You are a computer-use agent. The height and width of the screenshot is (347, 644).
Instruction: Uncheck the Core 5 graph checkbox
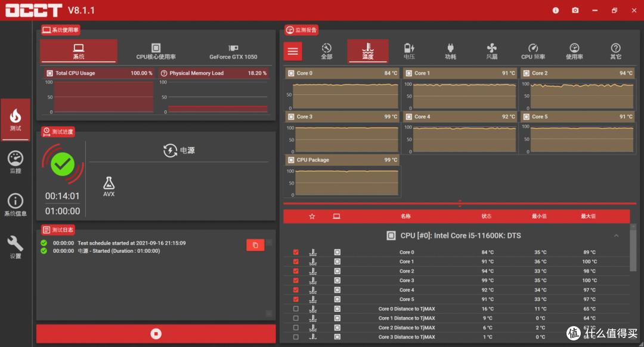coord(296,299)
